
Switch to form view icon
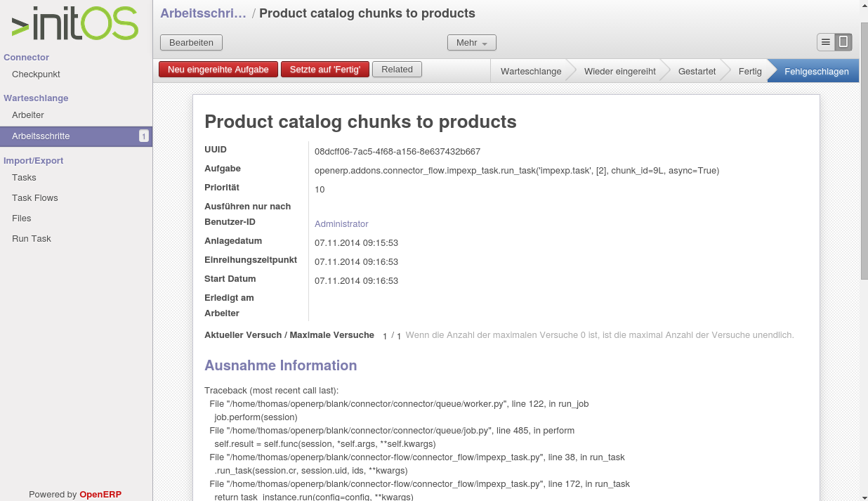(x=843, y=42)
